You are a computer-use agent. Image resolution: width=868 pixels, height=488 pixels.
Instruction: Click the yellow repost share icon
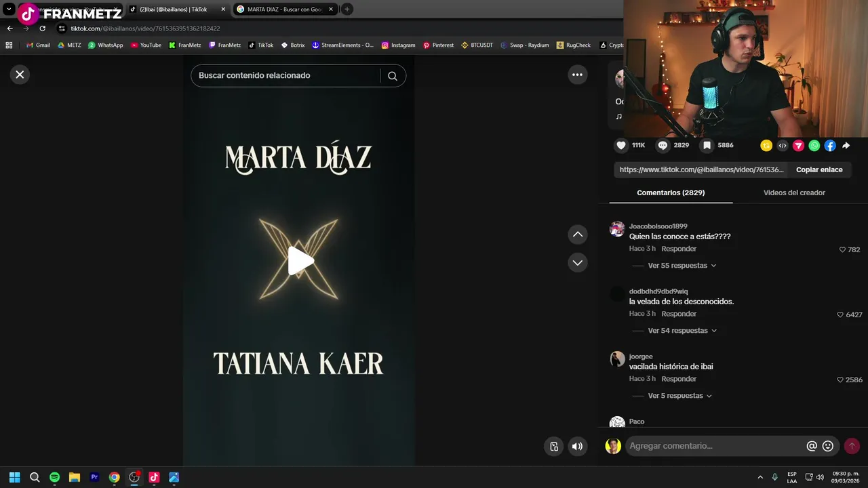pyautogui.click(x=766, y=146)
